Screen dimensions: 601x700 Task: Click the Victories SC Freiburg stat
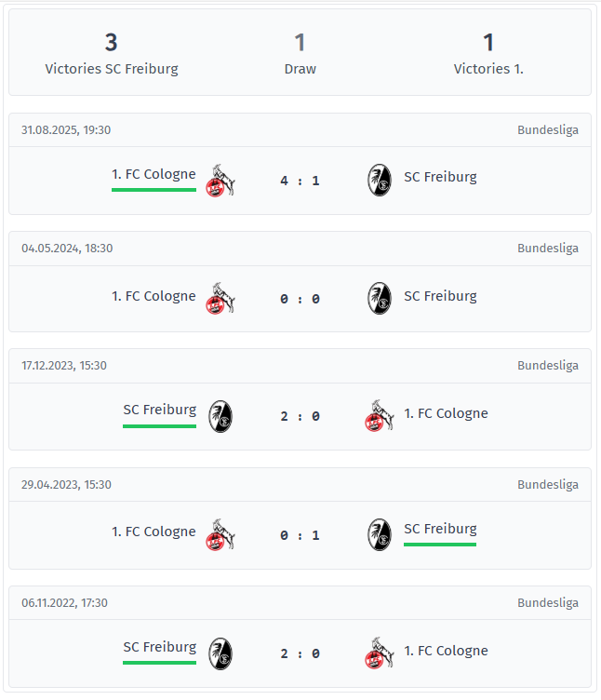point(112,53)
